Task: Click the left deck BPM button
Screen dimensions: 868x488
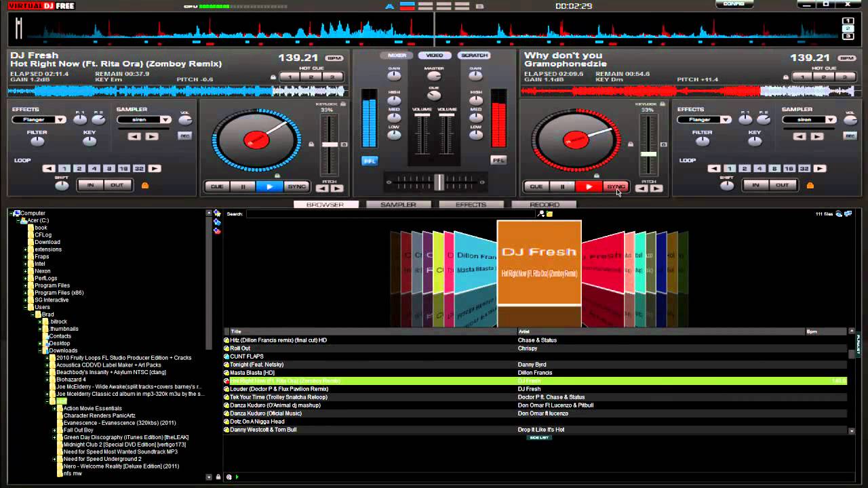Action: pyautogui.click(x=334, y=58)
